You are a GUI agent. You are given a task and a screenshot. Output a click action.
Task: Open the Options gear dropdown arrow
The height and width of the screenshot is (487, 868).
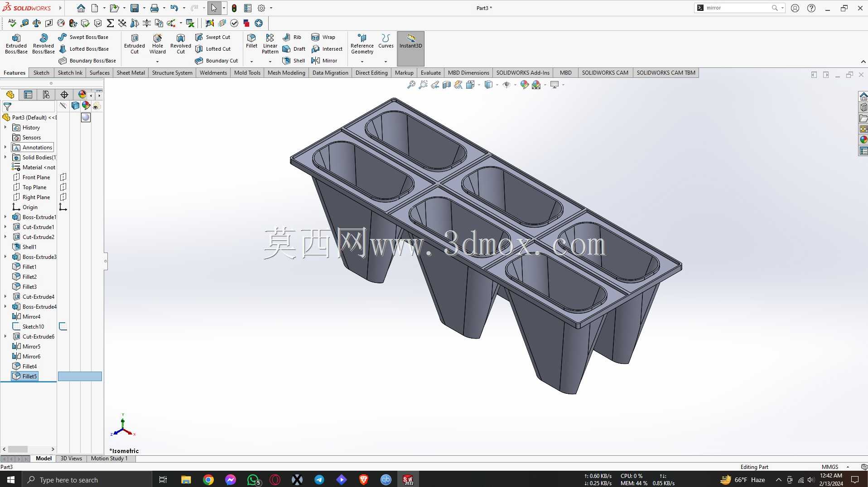[271, 8]
